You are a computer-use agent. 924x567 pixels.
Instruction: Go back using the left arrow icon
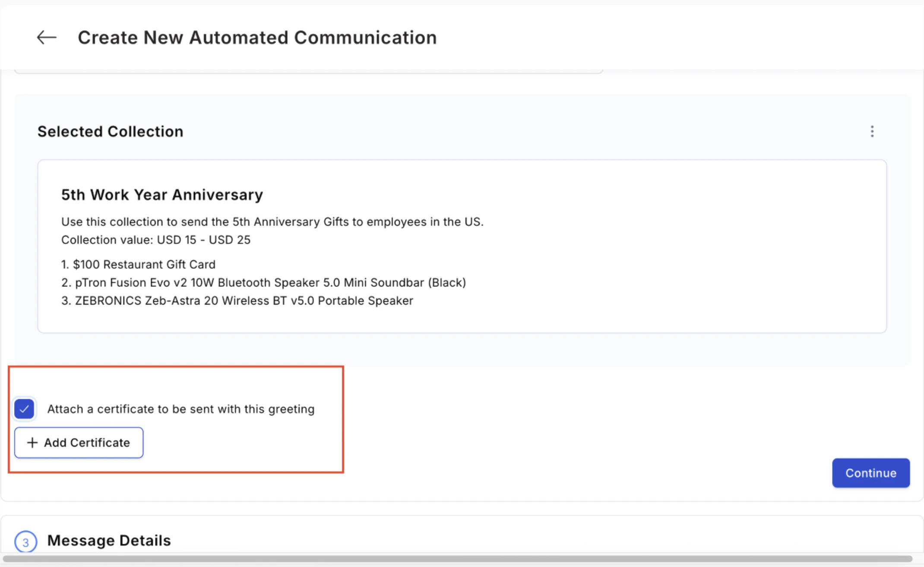tap(47, 38)
